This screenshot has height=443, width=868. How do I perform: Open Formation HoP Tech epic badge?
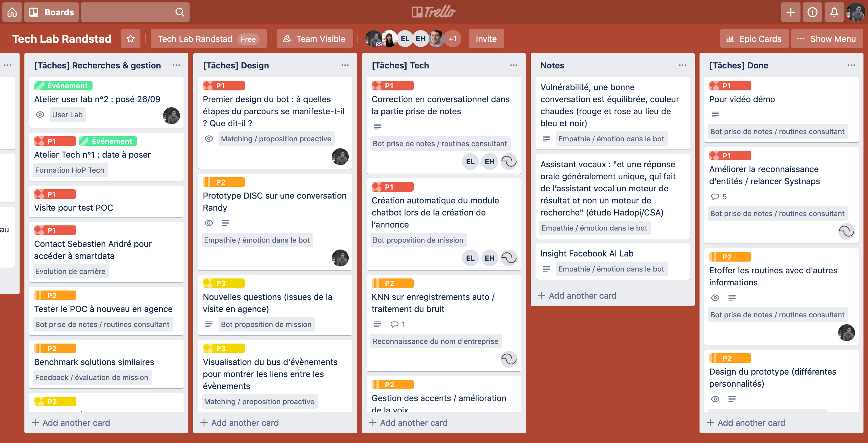pos(70,170)
